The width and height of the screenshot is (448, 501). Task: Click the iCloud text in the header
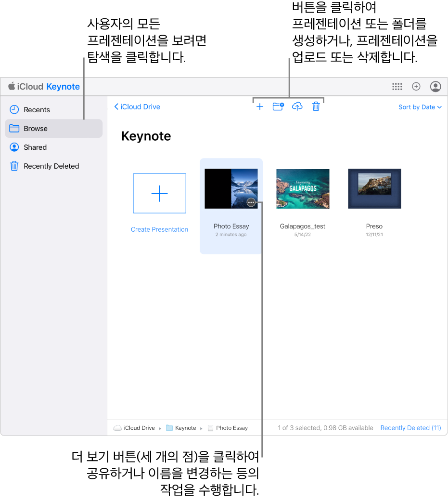[30, 87]
